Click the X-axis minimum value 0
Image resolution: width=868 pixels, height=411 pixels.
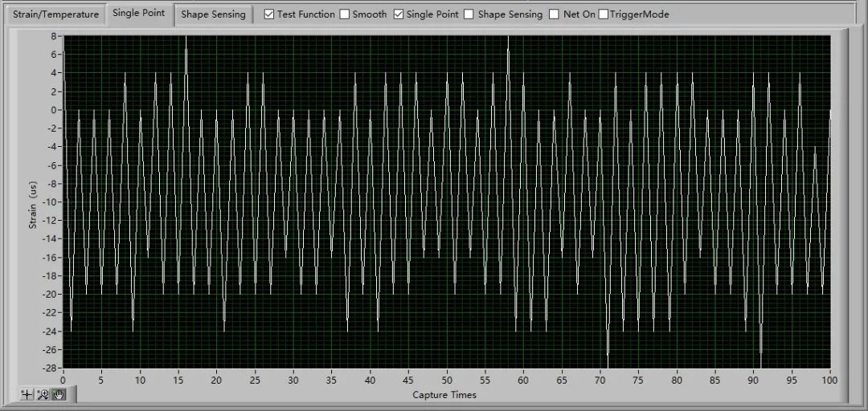tap(63, 380)
